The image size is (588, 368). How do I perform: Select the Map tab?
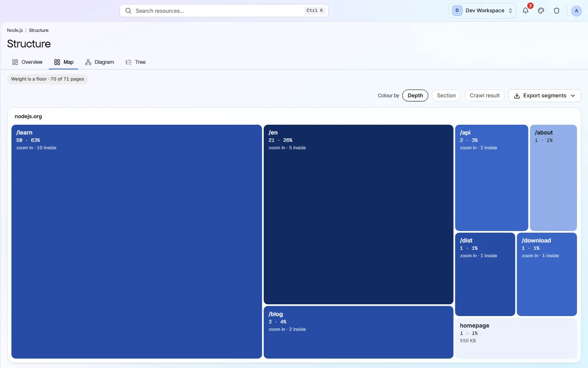click(x=64, y=62)
